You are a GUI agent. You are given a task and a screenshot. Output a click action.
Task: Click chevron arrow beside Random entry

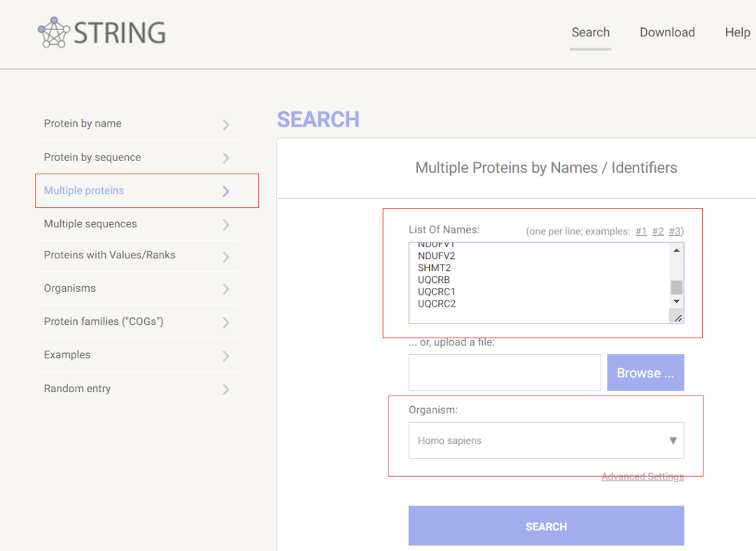tap(225, 389)
